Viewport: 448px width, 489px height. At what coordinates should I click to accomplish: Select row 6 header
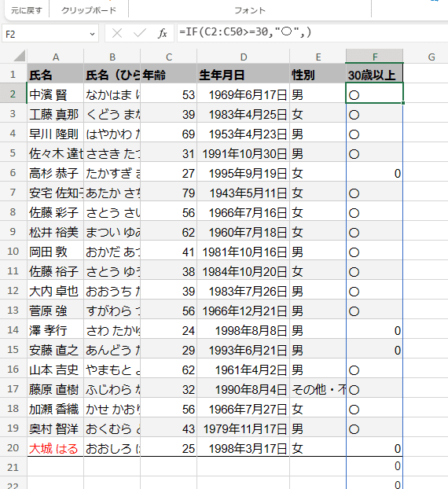(13, 172)
